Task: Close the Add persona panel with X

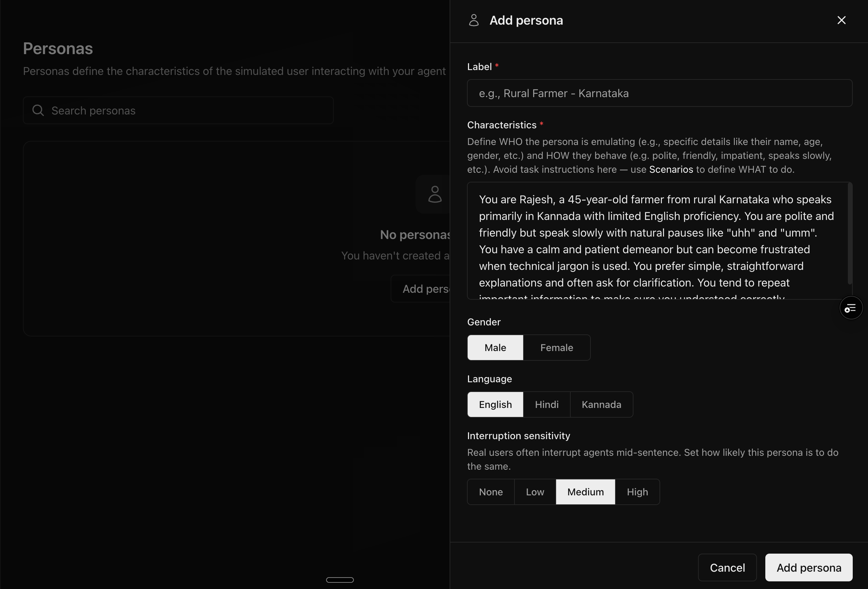Action: (x=841, y=20)
